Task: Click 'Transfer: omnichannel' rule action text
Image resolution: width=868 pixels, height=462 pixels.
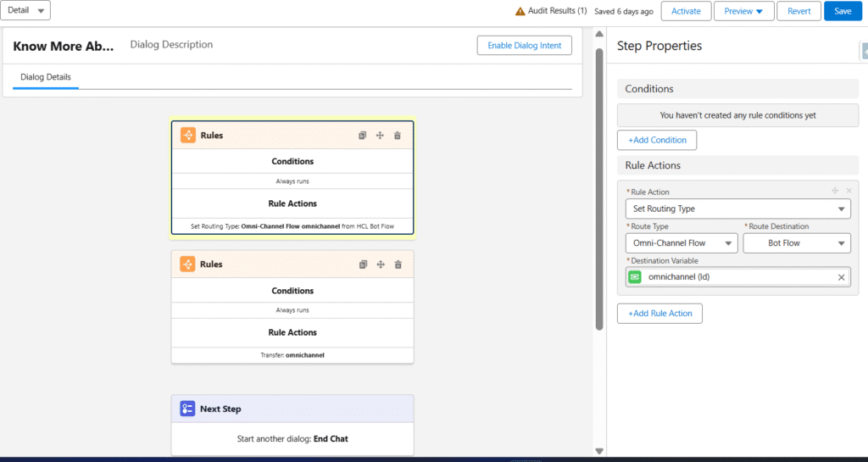Action: (292, 355)
